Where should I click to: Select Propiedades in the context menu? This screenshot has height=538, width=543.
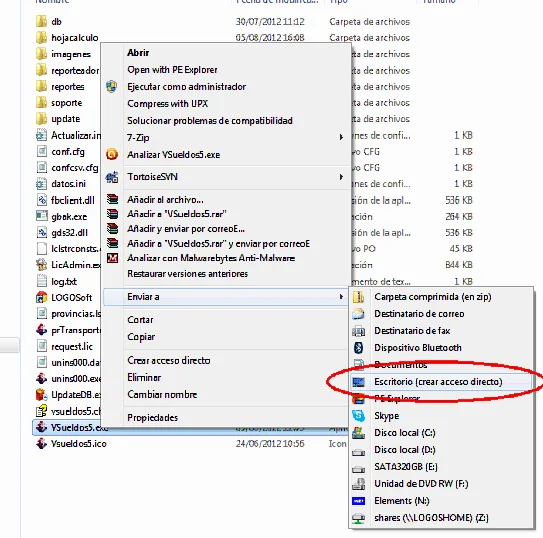tap(152, 418)
